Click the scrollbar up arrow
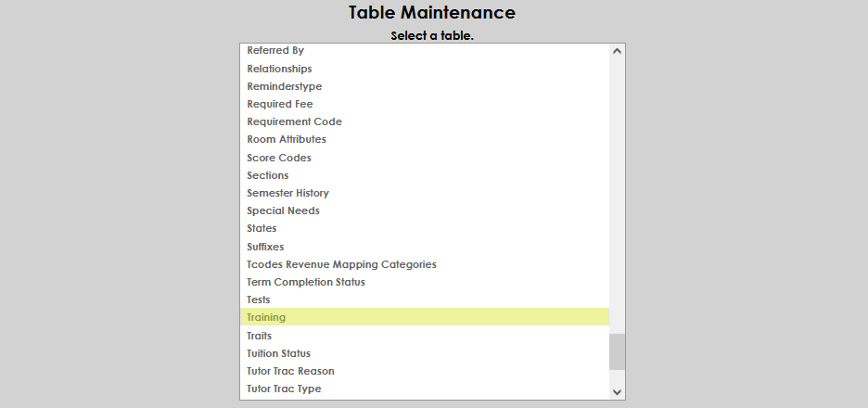This screenshot has height=408, width=868. [x=618, y=51]
